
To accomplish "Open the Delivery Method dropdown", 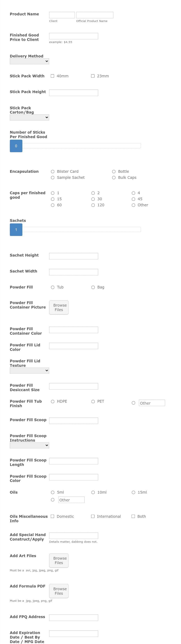I will coord(29,61).
